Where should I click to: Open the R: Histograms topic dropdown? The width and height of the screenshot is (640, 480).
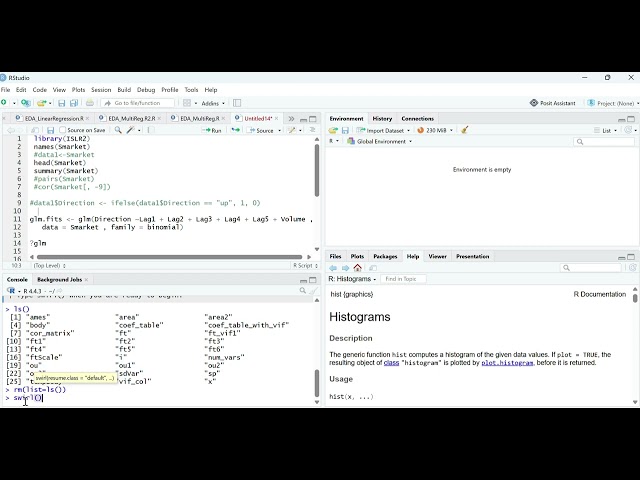(352, 279)
